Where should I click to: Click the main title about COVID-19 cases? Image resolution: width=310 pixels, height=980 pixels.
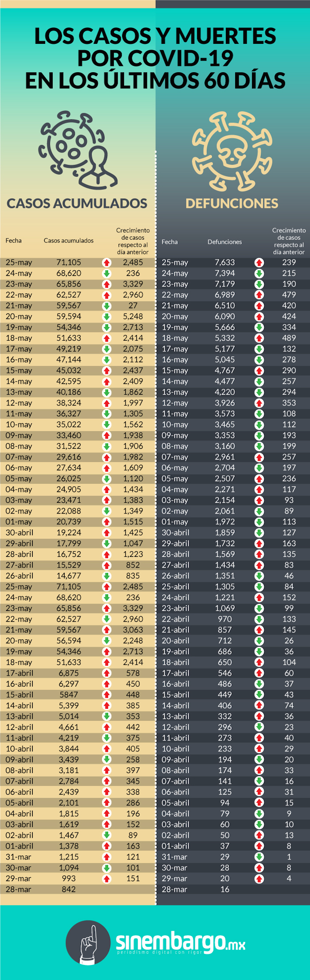155,58
